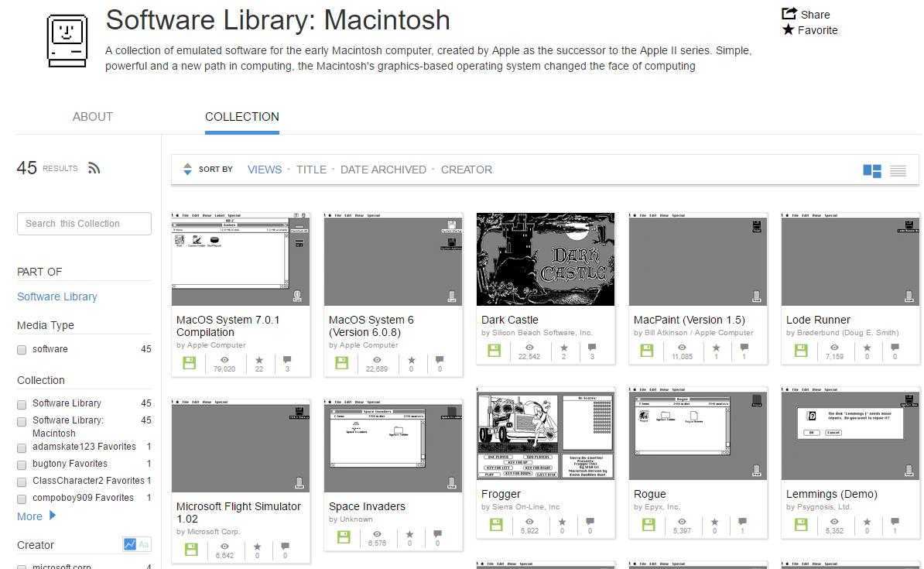Click floppy icon on Lode Runner card
This screenshot has width=924, height=569.
point(801,350)
